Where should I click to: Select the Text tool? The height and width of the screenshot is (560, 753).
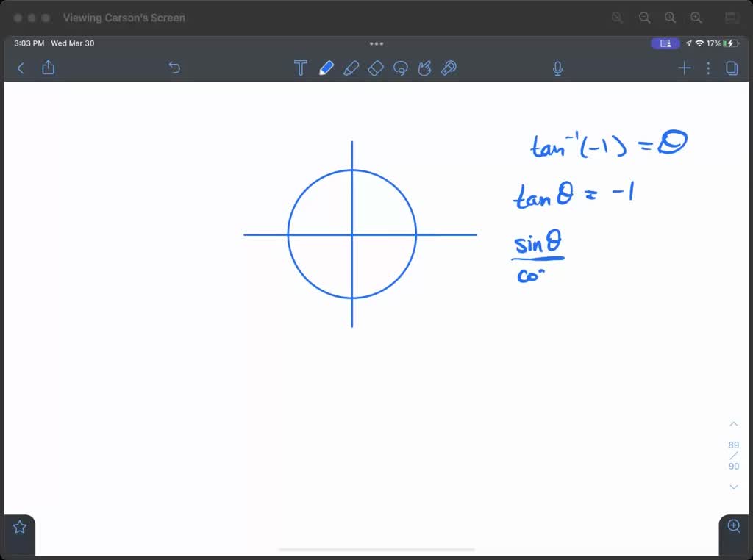pos(301,68)
